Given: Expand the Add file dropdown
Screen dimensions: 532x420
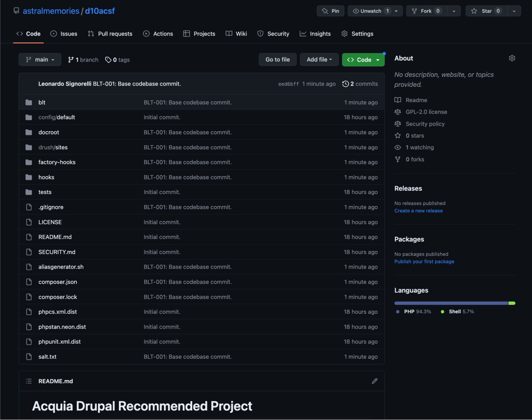Looking at the screenshot, I should tap(319, 60).
